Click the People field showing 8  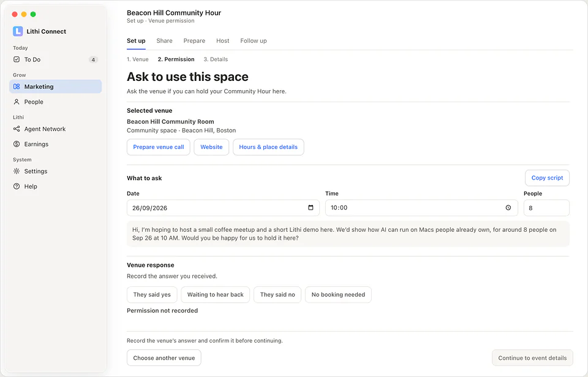pyautogui.click(x=546, y=208)
